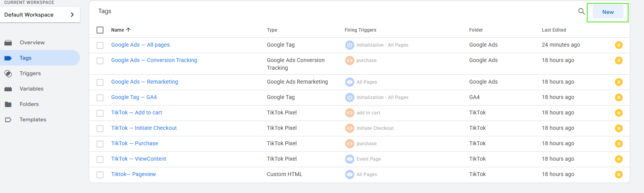Open the Google Ads — Conversion Tracking tag
This screenshot has width=644, height=193.
(154, 60)
